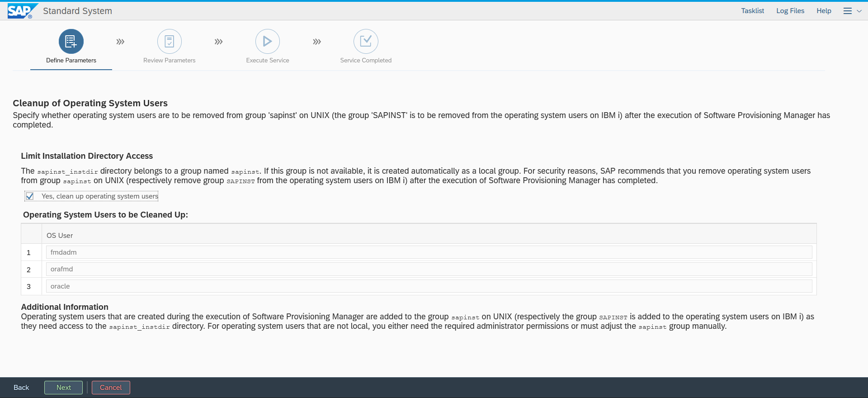Select the Service Completed checkmark icon
868x398 pixels.
coord(366,42)
